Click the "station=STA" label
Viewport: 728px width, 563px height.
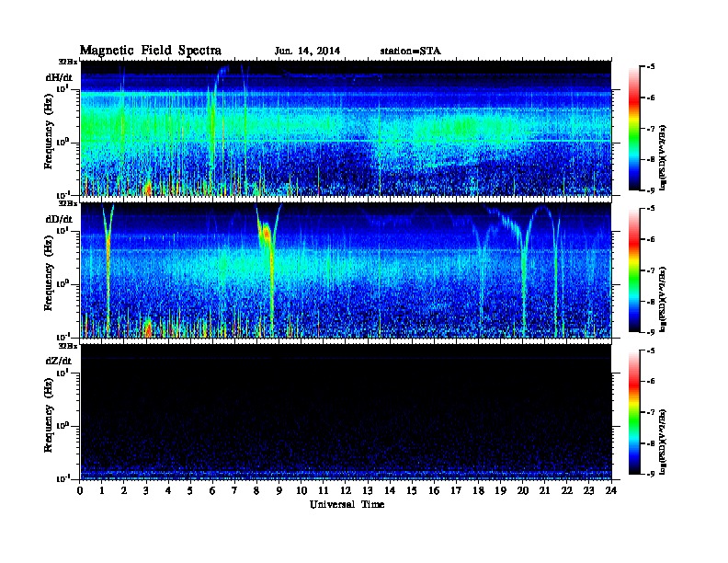(x=411, y=52)
